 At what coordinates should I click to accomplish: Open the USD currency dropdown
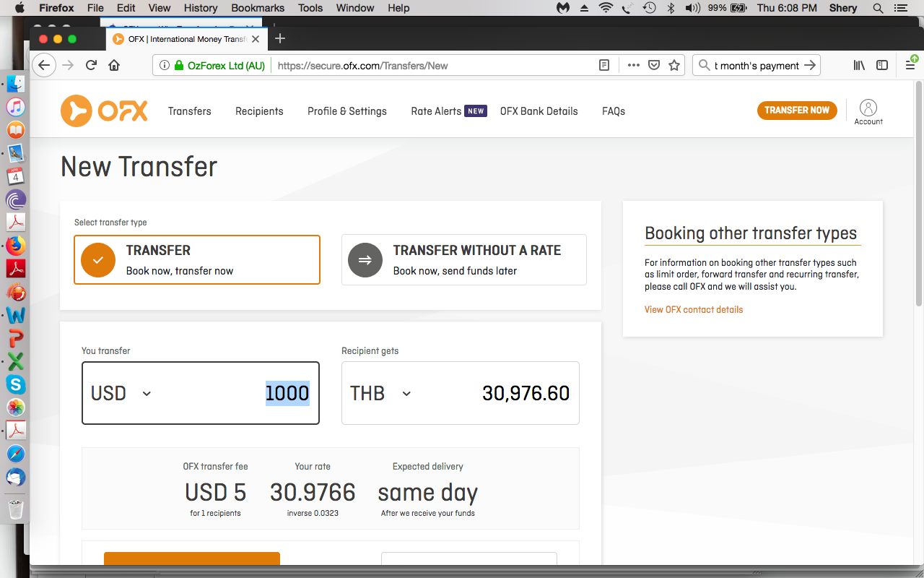121,393
